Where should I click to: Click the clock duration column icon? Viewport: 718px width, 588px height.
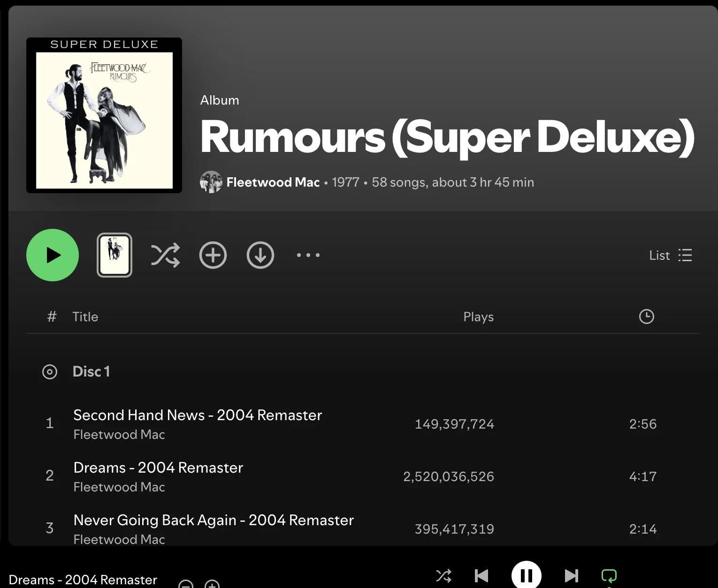point(647,317)
